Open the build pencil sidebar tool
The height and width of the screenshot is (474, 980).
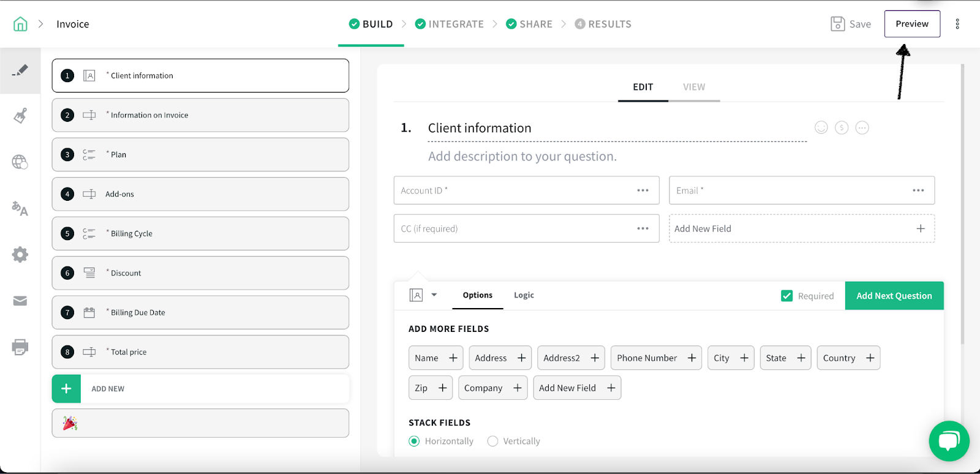click(x=20, y=70)
